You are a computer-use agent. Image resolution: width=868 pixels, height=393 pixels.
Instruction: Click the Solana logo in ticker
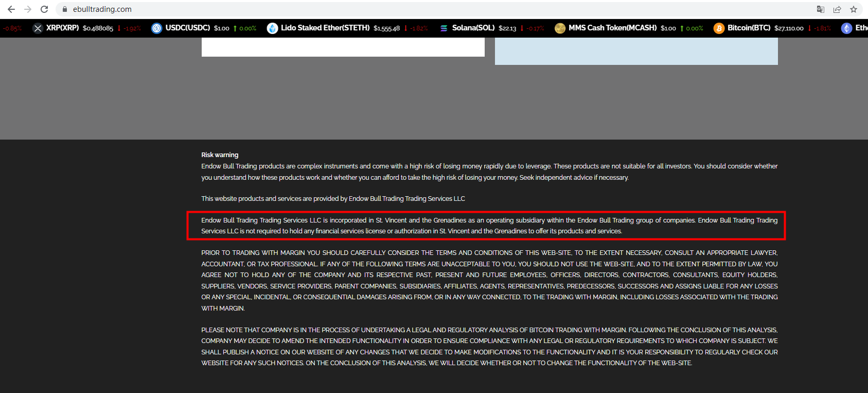(444, 28)
